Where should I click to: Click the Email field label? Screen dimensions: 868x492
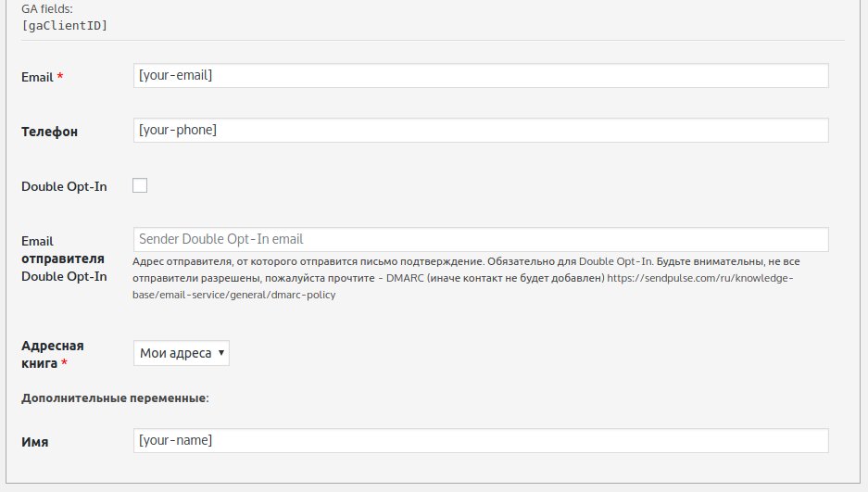(x=37, y=78)
